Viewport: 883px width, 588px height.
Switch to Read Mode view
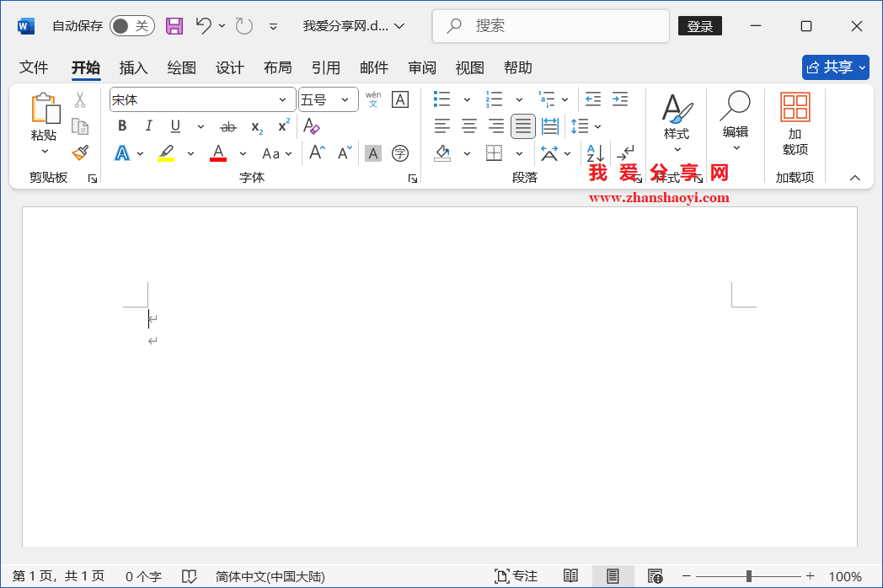tap(570, 575)
